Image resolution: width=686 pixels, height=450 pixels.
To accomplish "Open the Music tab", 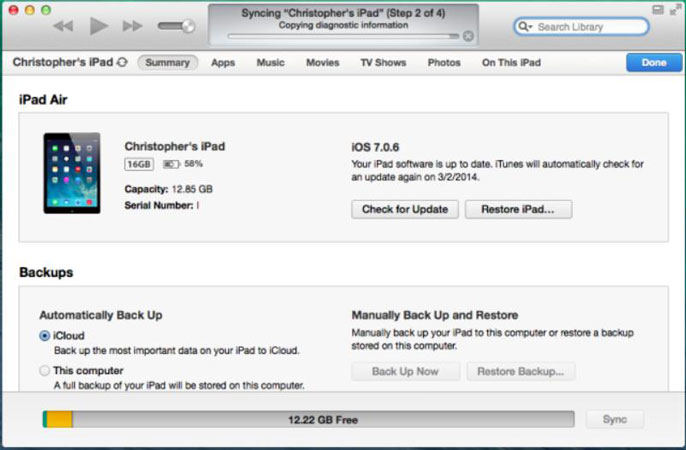I will (x=270, y=63).
